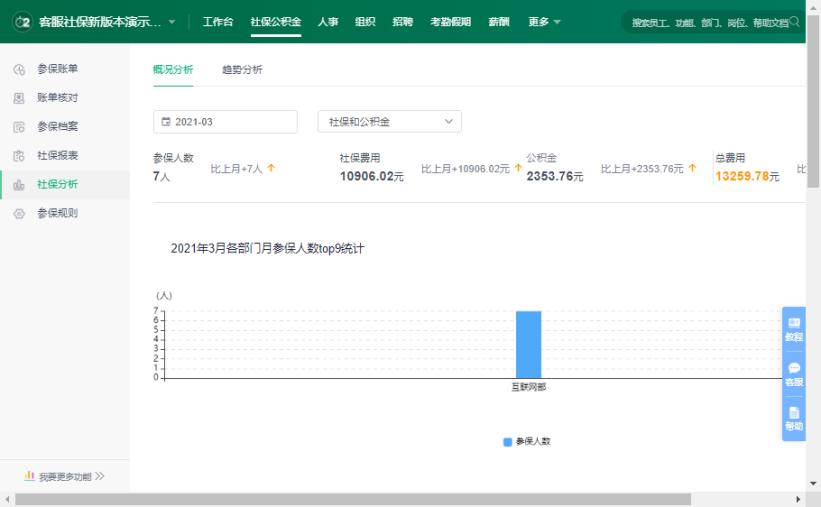Click the magnifier search icon
Viewport: 821px width, 507px height.
tap(794, 22)
